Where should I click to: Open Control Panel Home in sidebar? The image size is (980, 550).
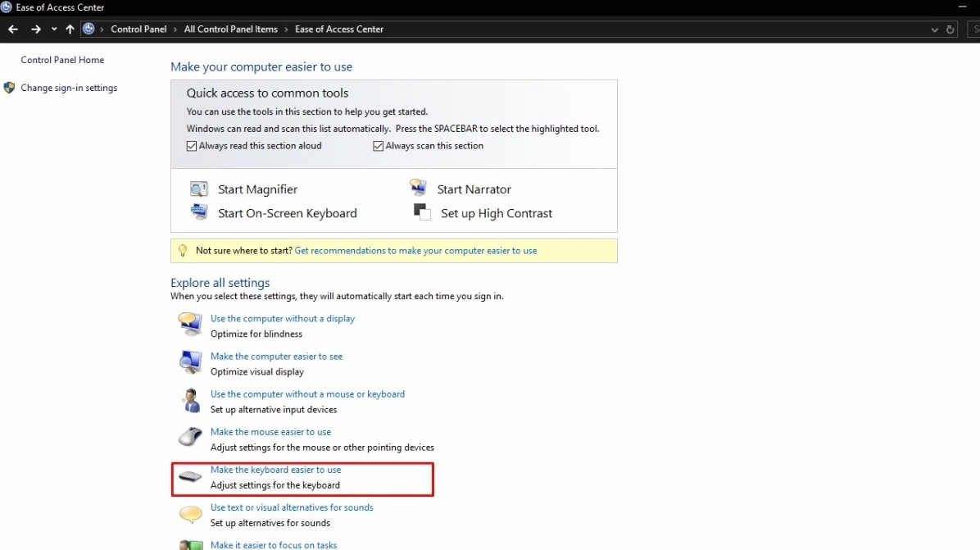click(62, 60)
